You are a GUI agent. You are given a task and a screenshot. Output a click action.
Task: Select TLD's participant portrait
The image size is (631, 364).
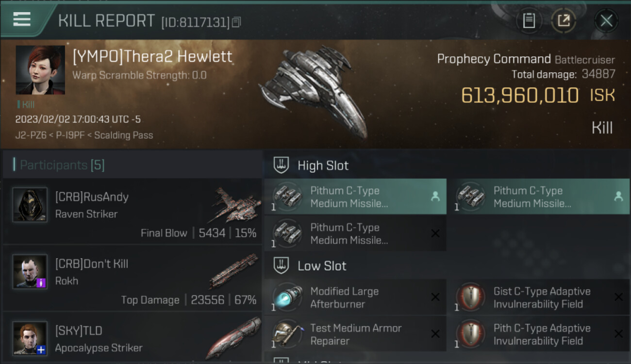pyautogui.click(x=30, y=338)
